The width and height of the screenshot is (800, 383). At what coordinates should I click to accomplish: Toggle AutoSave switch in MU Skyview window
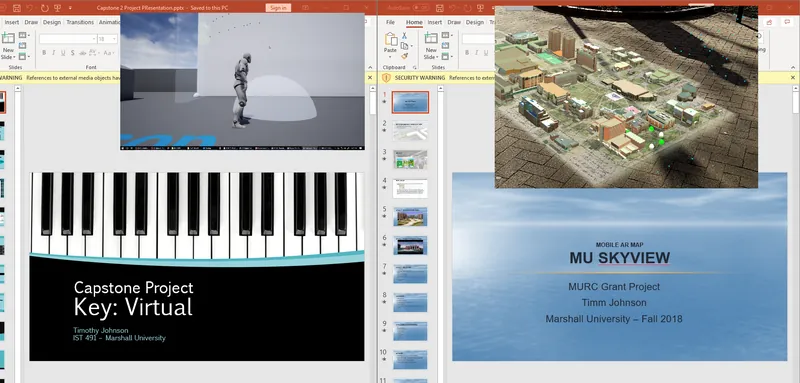(421, 8)
